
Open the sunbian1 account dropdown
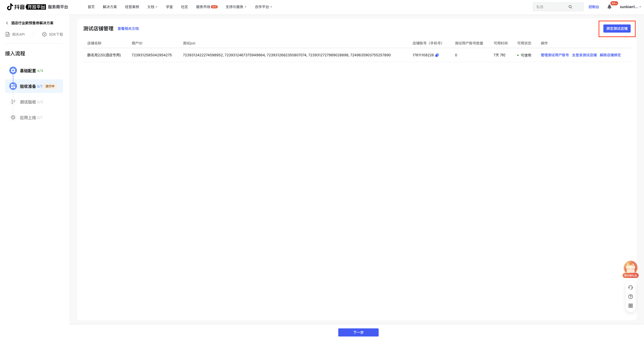[630, 7]
